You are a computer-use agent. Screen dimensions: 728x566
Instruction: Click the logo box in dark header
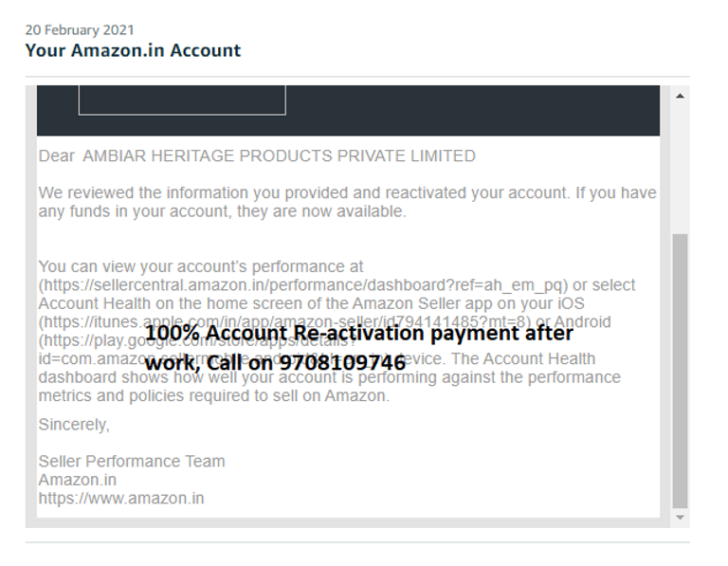pyautogui.click(x=182, y=100)
